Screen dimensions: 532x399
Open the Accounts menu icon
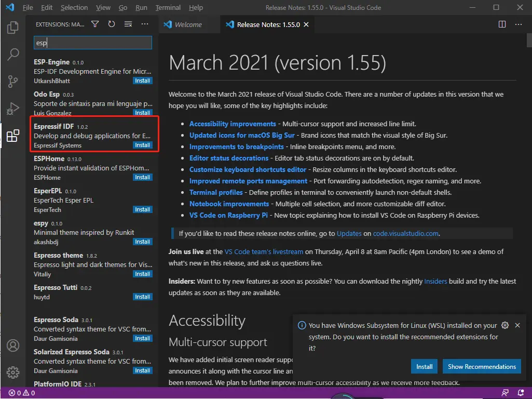(x=13, y=345)
